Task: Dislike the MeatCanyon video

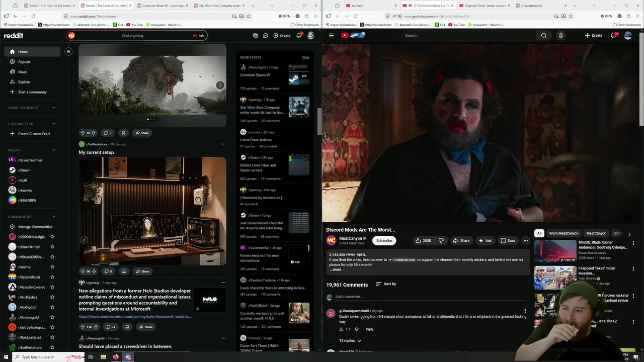Action: click(x=441, y=241)
